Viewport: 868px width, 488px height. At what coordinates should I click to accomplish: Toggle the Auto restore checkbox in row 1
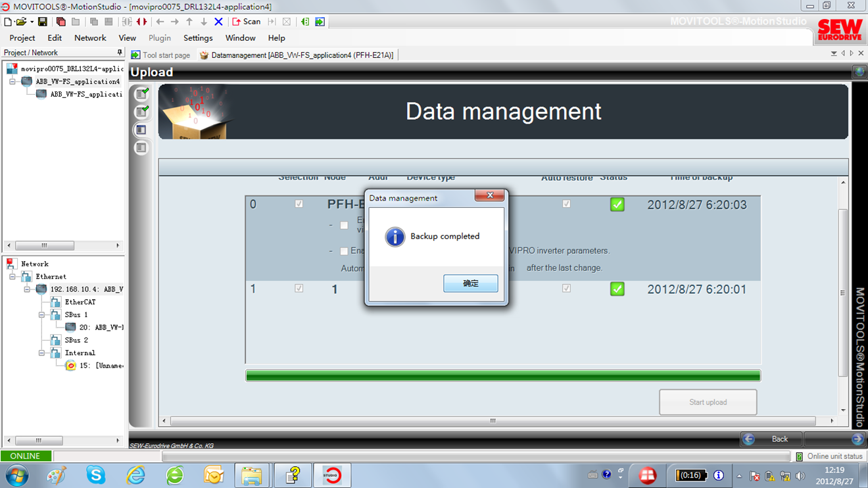(x=566, y=288)
